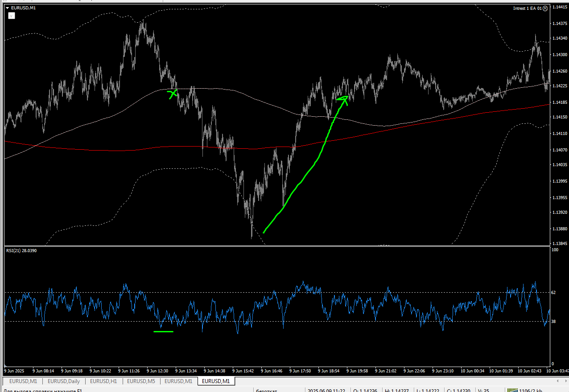Switch to the EURUSD,Daily chart tab

64,381
